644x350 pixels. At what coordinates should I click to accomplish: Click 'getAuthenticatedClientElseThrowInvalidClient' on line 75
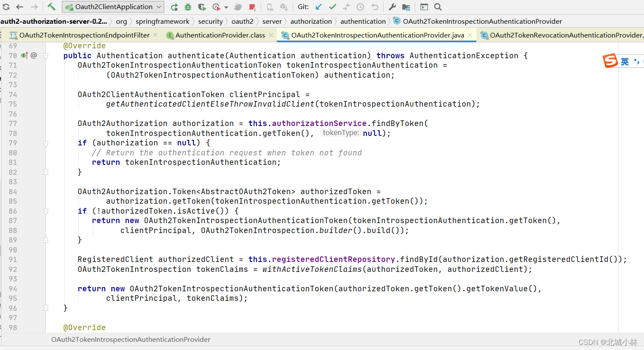tap(210, 104)
